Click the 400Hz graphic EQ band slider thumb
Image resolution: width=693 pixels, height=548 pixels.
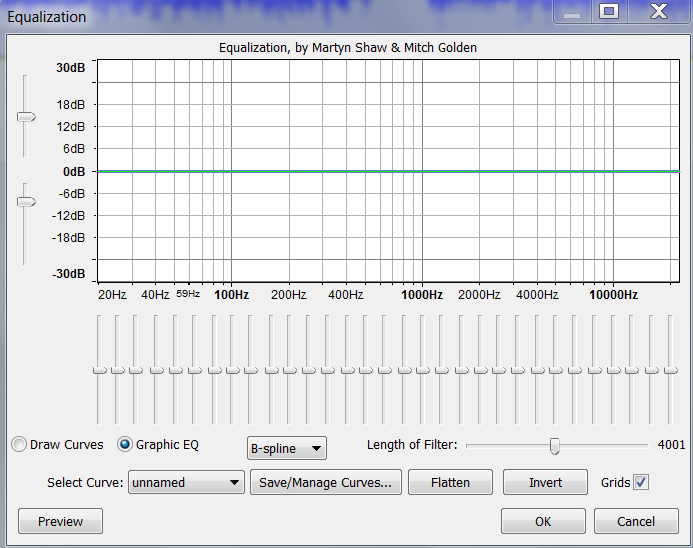coord(347,370)
